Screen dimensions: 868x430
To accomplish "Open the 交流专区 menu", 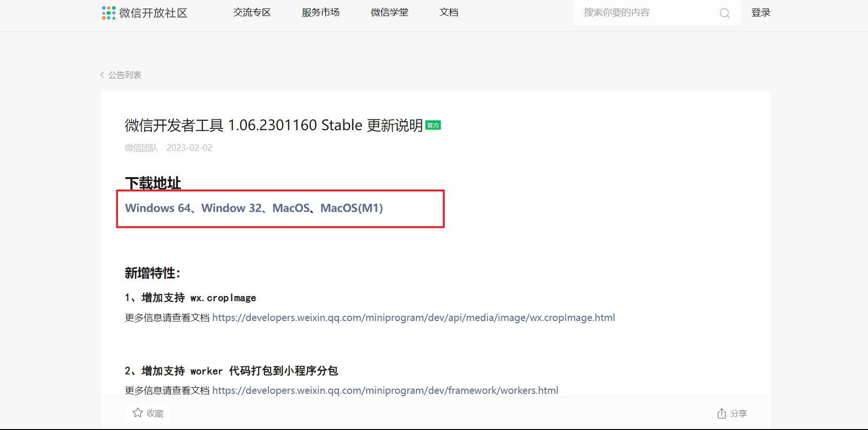I will pos(252,13).
